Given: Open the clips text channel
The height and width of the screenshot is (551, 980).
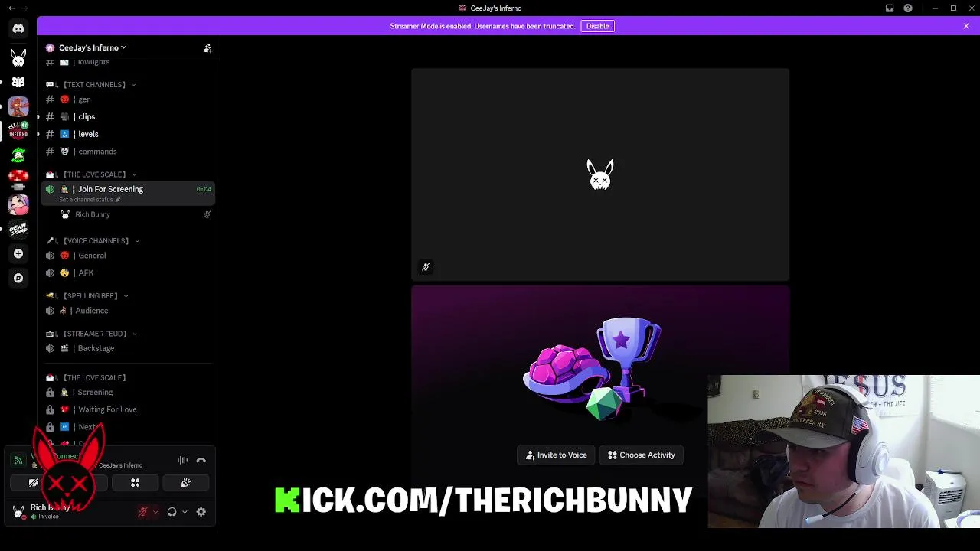Looking at the screenshot, I should (128, 117).
